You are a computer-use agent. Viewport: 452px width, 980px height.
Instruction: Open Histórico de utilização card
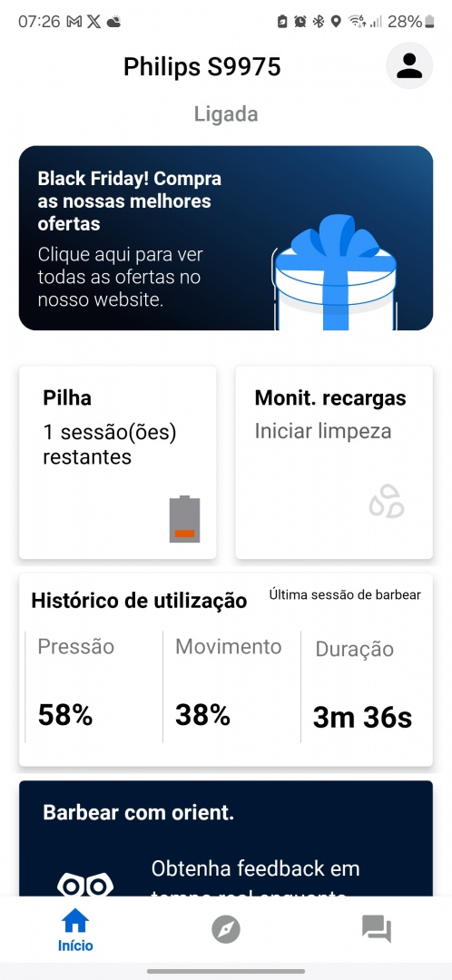[x=226, y=670]
